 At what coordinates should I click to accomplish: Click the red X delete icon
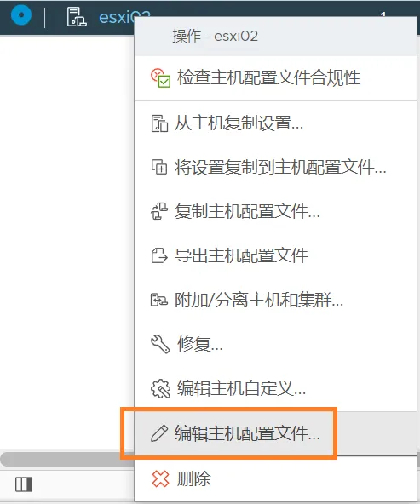point(160,478)
